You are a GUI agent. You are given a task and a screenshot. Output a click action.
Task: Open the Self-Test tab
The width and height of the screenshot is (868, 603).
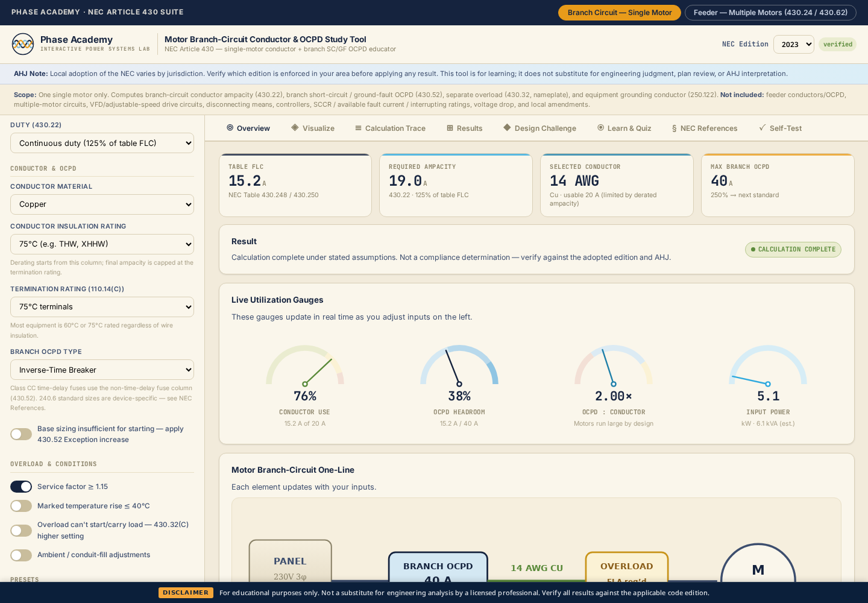click(780, 128)
